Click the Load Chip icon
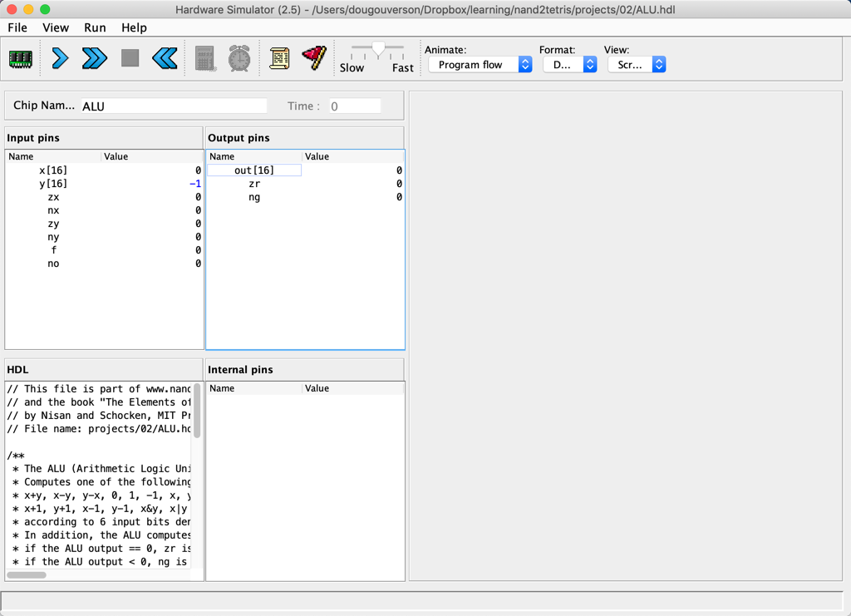 coord(21,59)
